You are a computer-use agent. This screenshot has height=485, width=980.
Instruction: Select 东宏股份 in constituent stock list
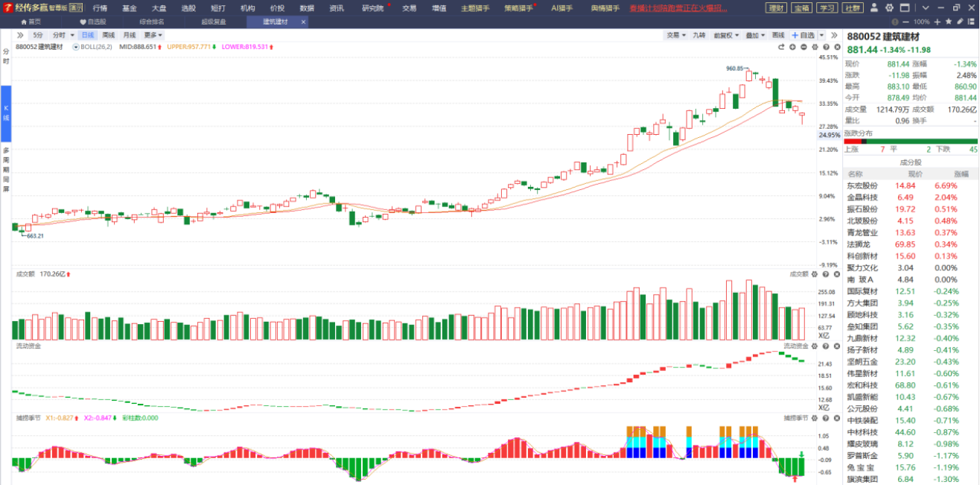click(862, 186)
